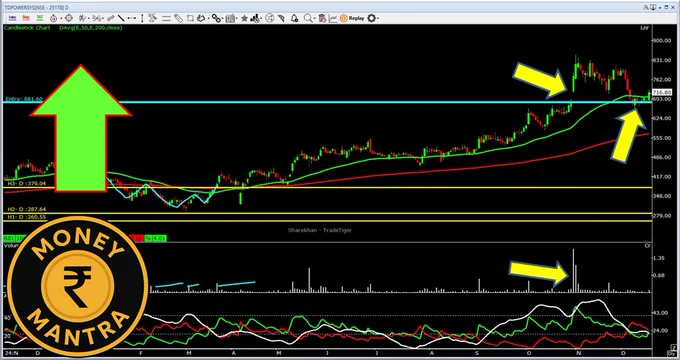Select the crosshair cursor tool
Screen dimensions: 680x360
69,18
